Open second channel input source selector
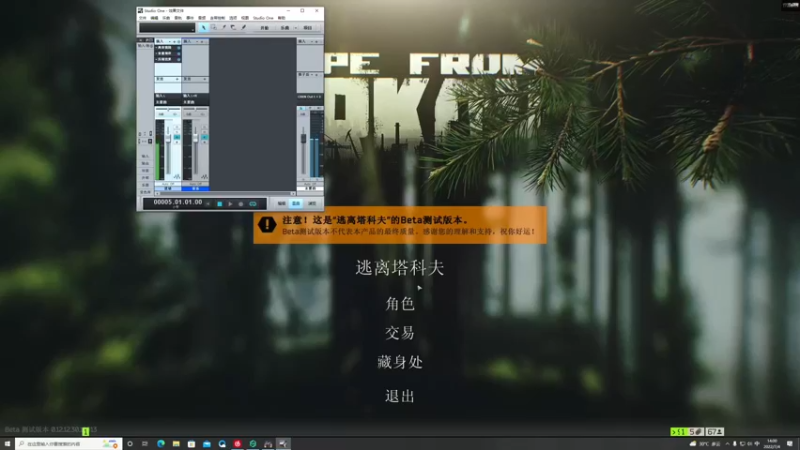This screenshot has width=800, height=450. click(x=195, y=96)
